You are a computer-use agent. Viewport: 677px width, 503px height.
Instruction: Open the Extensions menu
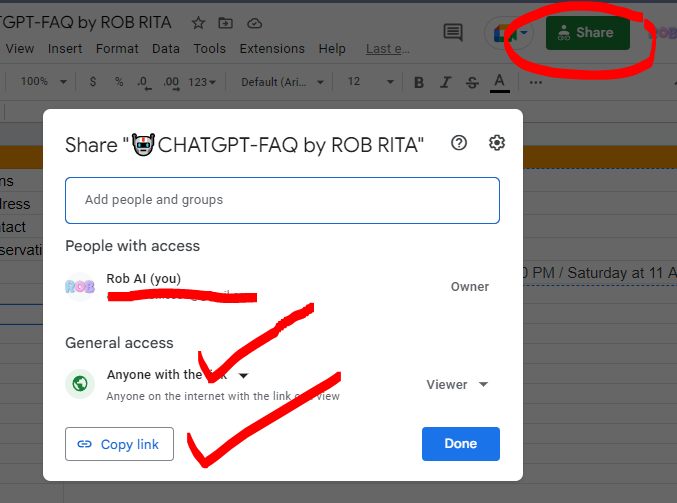272,49
